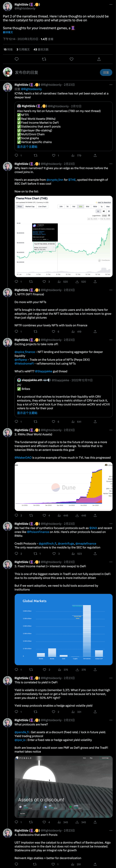Click the 翻译推文 translate tweet link
Screen dimensions: 116x868
8,32
